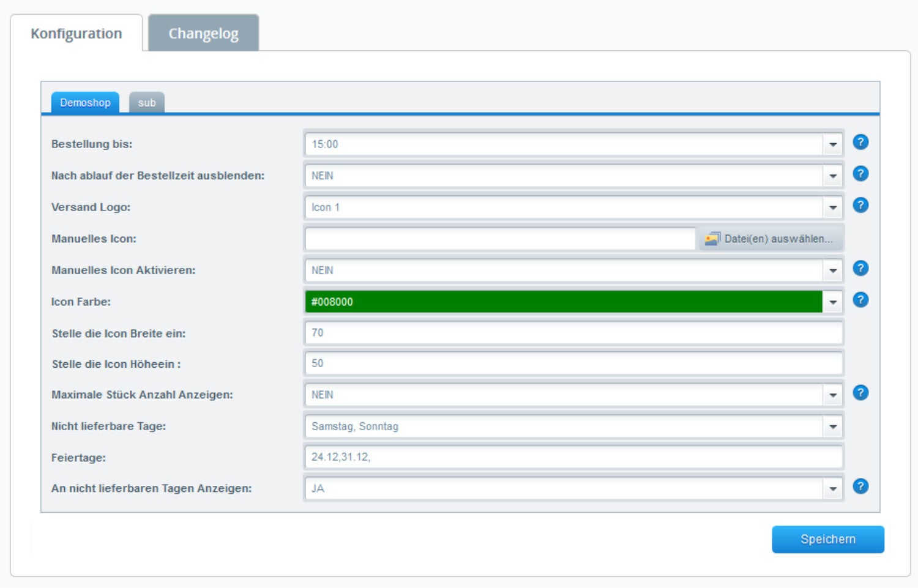
Task: Expand Manuelles Icon Aktivieren dropdown
Action: pyautogui.click(x=832, y=270)
